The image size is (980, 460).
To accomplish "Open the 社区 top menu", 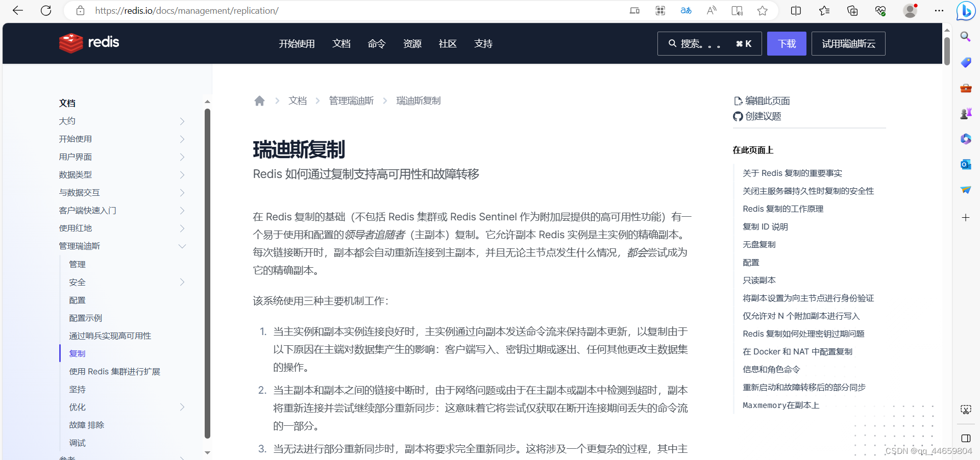I will (448, 44).
